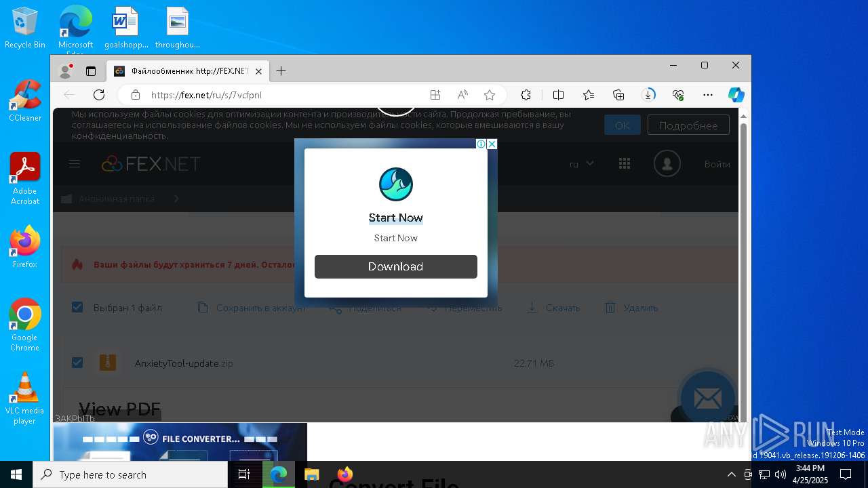Click the FEX.NET logo

(x=151, y=163)
